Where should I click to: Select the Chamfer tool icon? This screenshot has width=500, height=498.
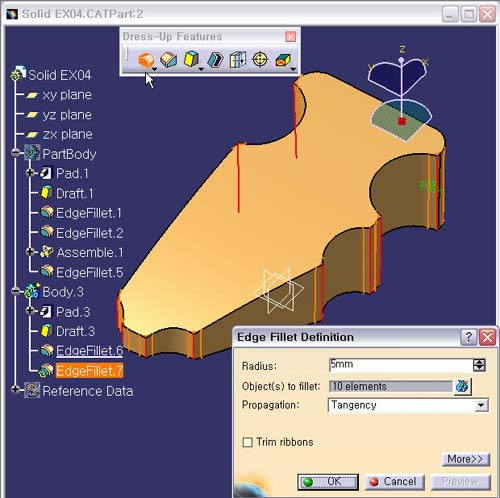click(169, 60)
